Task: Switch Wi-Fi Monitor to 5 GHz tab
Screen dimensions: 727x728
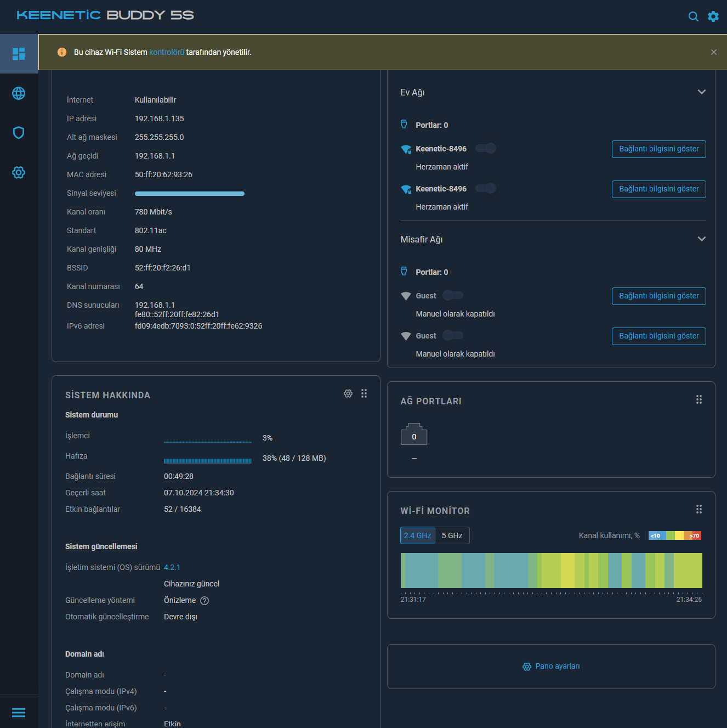Action: 452,535
